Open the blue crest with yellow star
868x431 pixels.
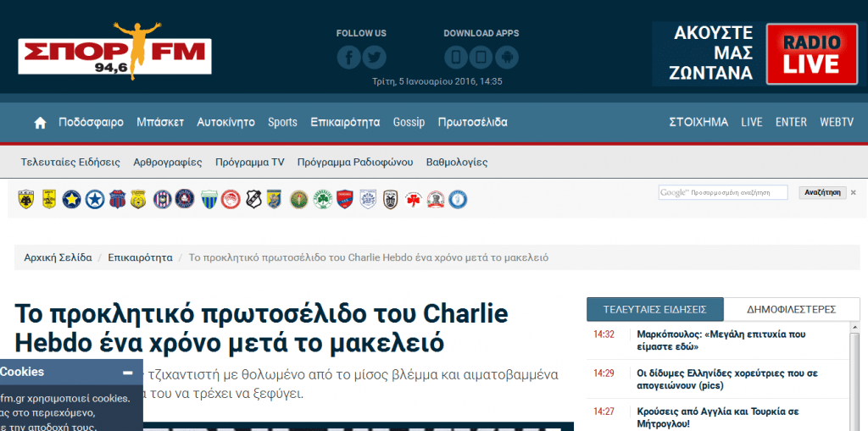[72, 199]
